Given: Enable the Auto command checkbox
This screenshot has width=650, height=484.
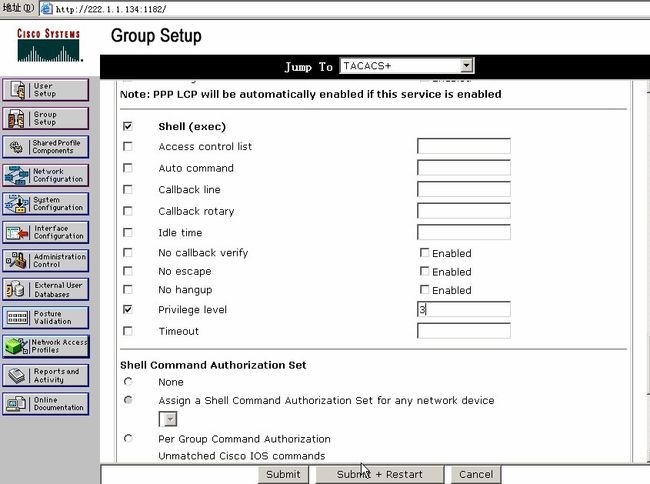Looking at the screenshot, I should point(128,168).
